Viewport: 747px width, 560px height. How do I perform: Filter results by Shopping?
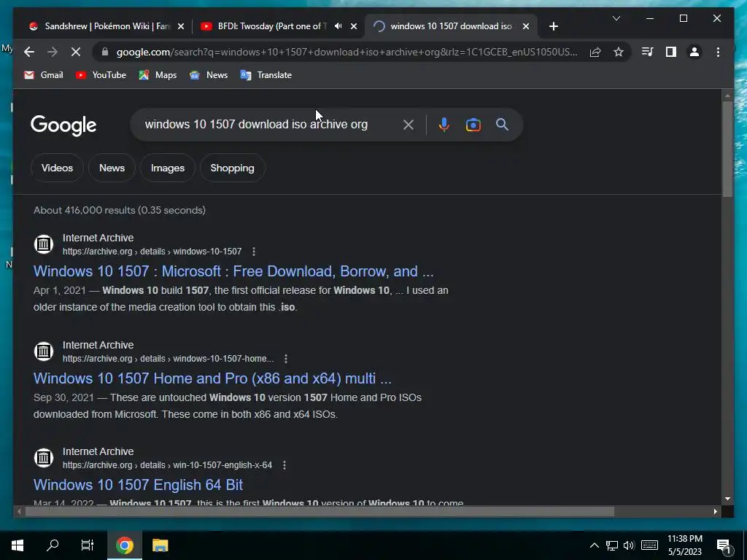pos(233,168)
